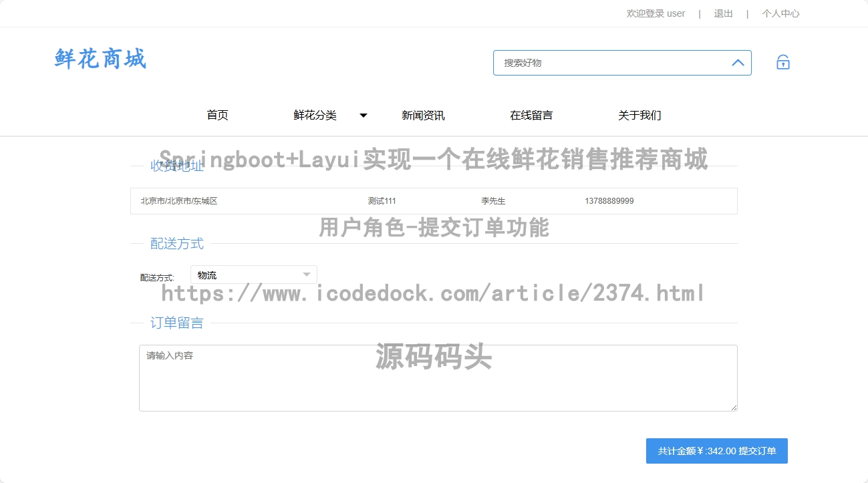Click the 配送方式: field label
868x483 pixels.
pyautogui.click(x=157, y=278)
